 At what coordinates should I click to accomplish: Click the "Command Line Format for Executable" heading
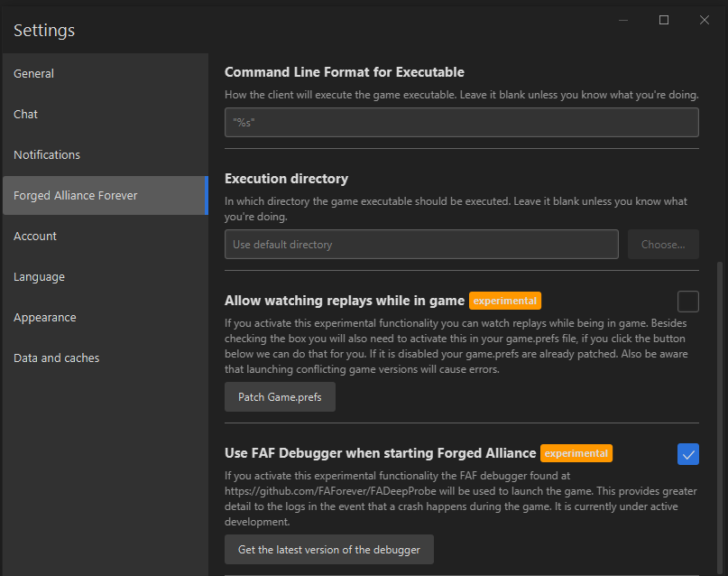345,72
